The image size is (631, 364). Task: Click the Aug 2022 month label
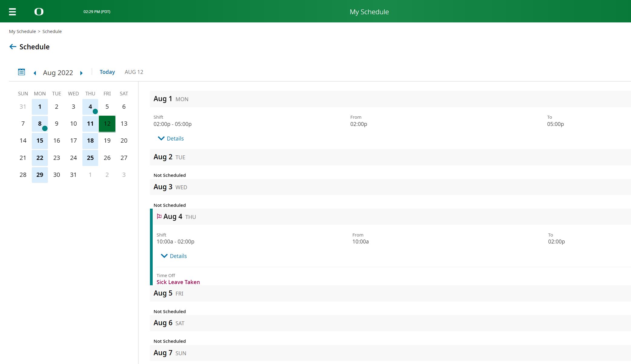[x=58, y=73]
